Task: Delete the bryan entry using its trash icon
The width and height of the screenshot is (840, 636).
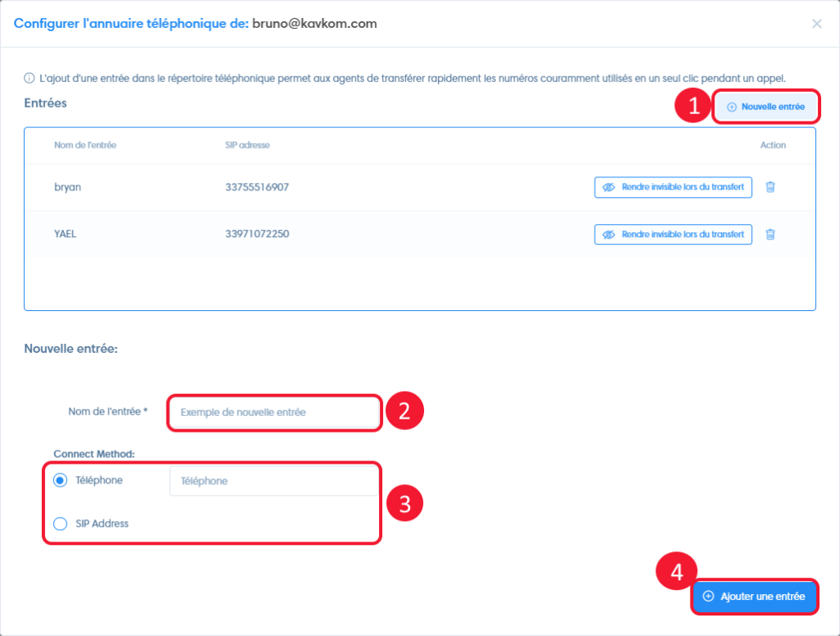Action: click(x=769, y=187)
